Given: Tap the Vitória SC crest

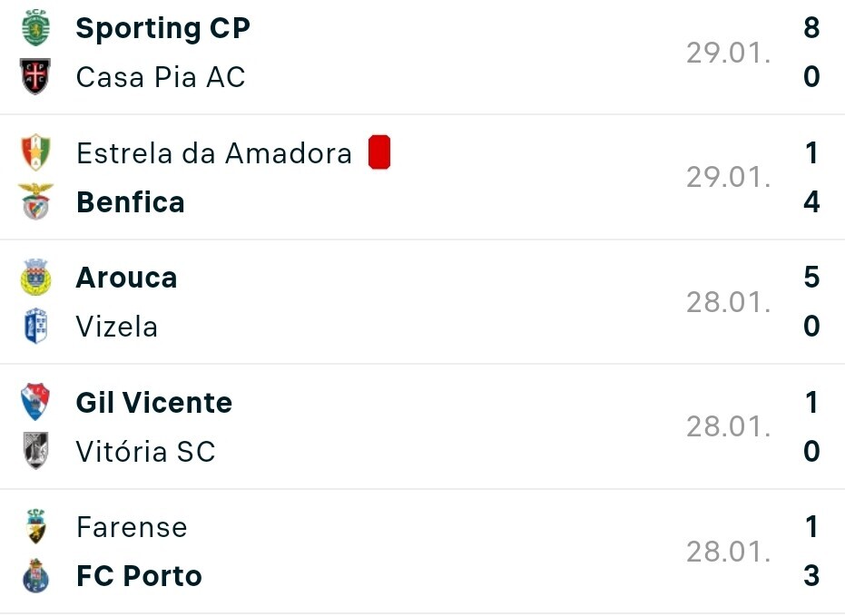Looking at the screenshot, I should 35,452.
